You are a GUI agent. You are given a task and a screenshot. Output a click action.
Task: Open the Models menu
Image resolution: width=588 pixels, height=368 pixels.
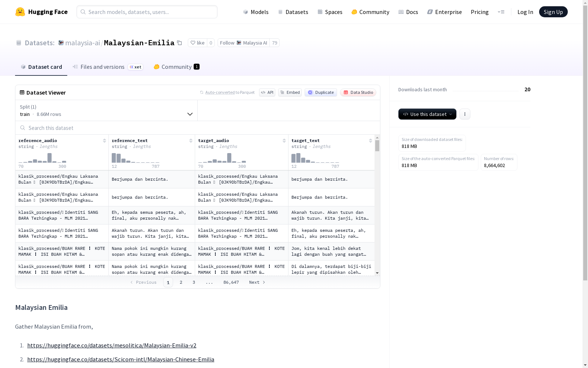coord(256,12)
